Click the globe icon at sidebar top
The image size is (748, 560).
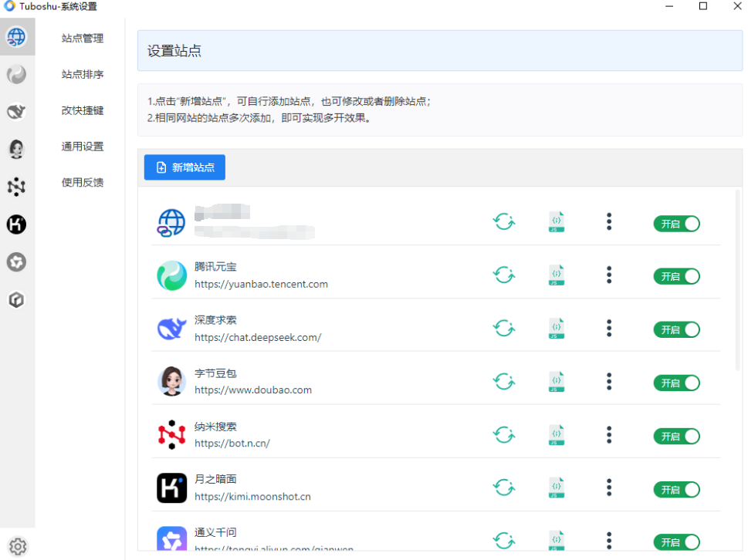point(17,36)
